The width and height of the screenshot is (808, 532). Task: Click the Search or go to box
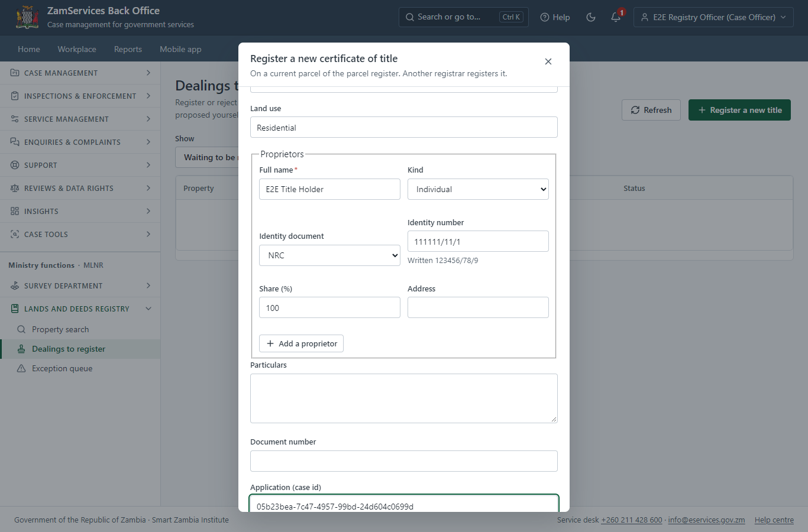tap(464, 17)
